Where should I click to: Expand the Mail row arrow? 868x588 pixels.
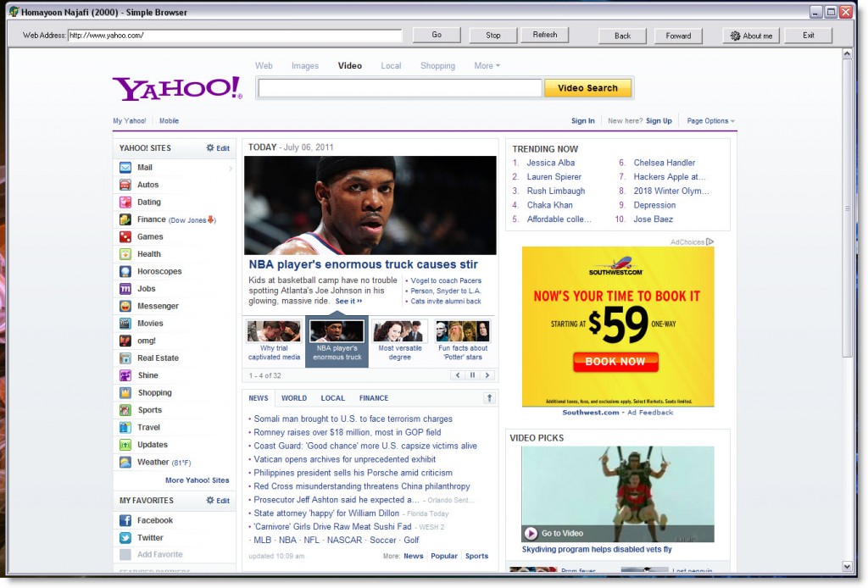click(x=231, y=168)
